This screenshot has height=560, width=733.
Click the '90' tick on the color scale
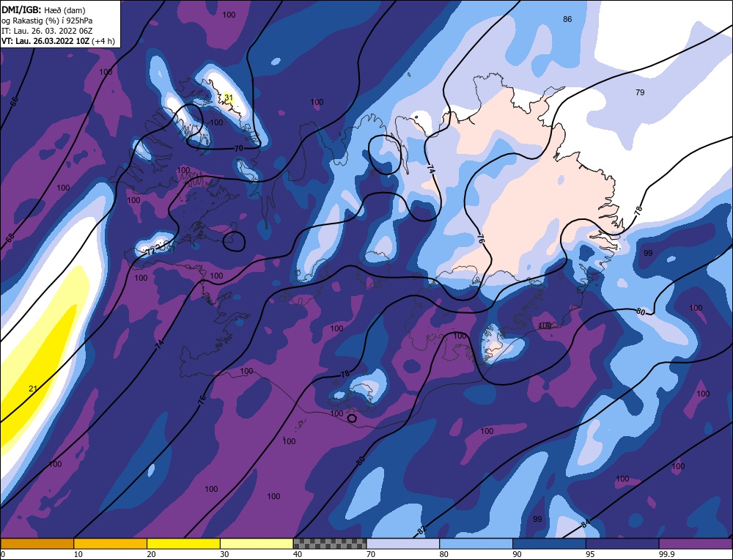tap(517, 554)
